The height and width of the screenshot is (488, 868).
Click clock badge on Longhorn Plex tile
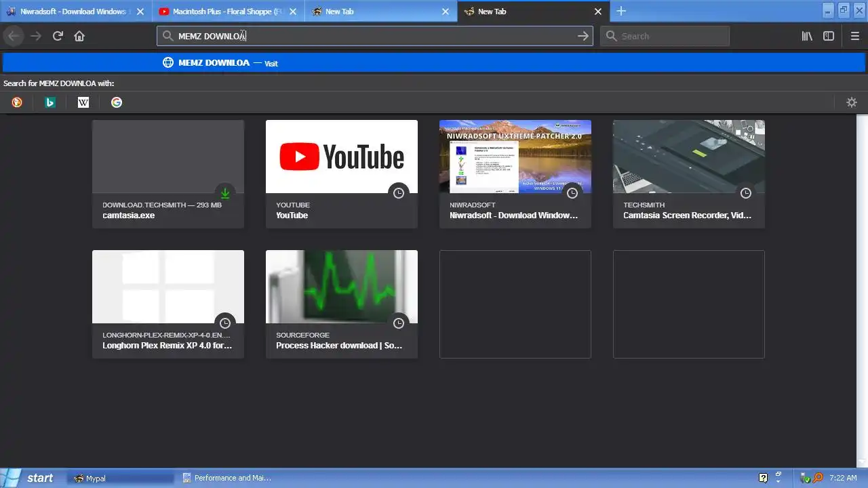(x=225, y=323)
